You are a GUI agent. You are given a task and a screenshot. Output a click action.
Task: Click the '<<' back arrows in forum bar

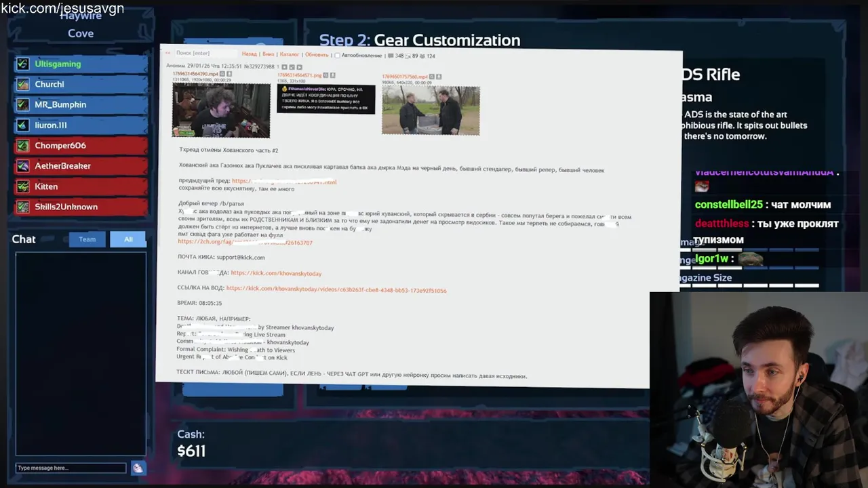coord(167,53)
